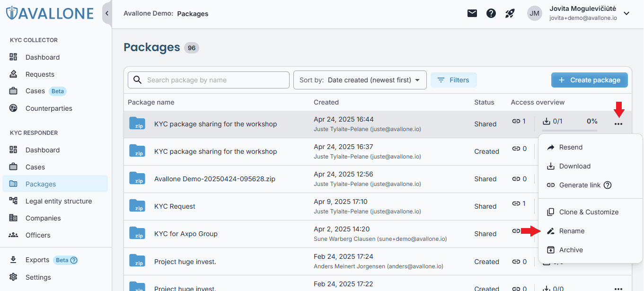Collapse the sidebar with the arrow
This screenshot has width=644, height=291.
pos(107,13)
